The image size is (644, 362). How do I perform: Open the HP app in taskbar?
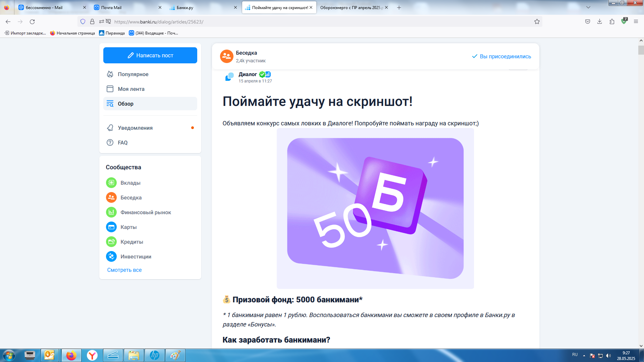tap(154, 355)
